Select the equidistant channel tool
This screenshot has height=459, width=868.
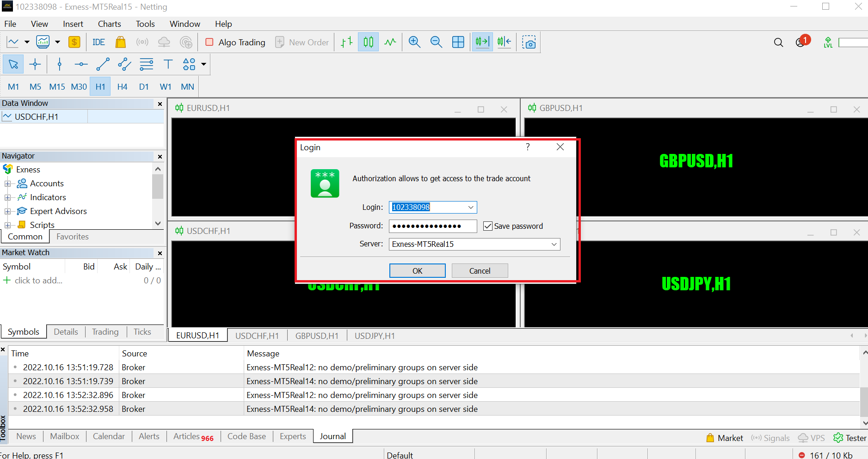tap(124, 64)
